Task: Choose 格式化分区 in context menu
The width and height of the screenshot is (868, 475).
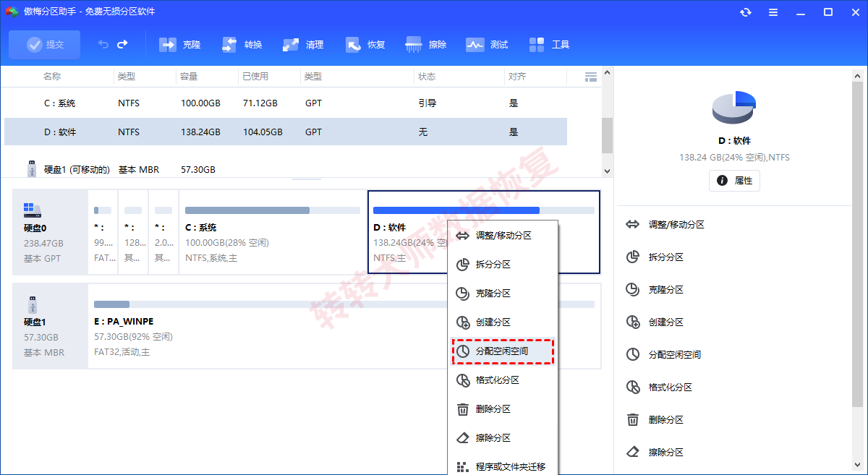Action: point(503,380)
